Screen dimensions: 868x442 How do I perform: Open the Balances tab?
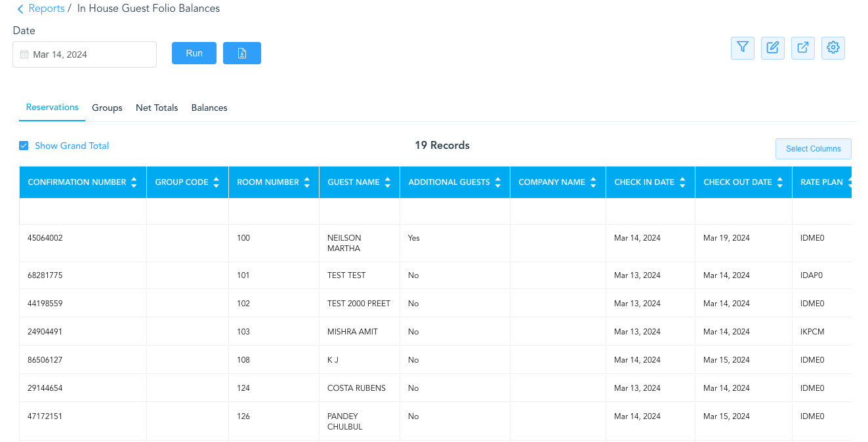tap(209, 108)
